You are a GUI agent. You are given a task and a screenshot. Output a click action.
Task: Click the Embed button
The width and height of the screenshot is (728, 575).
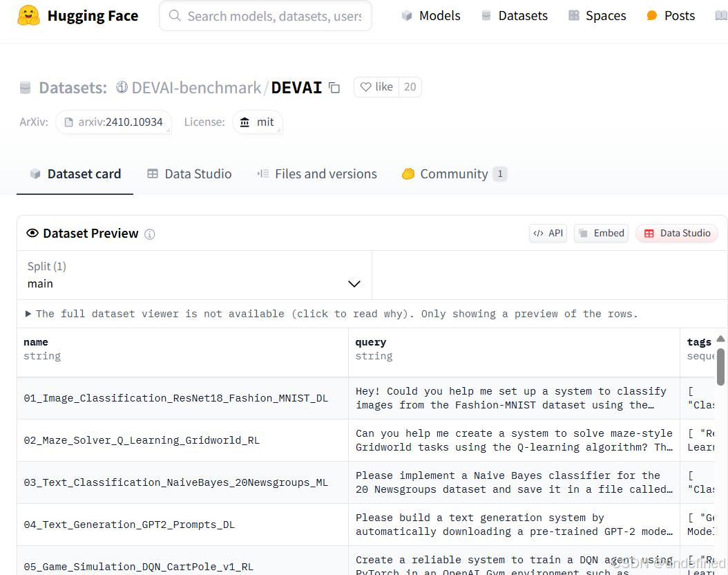(x=601, y=233)
